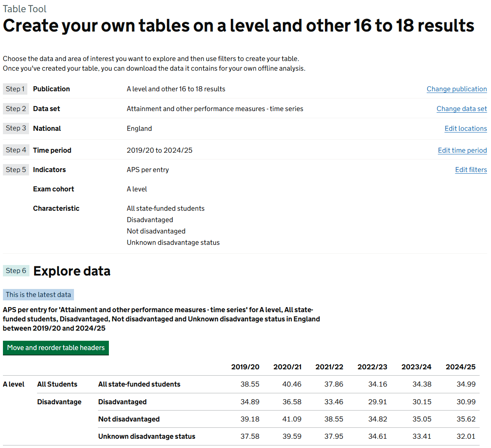Open the Change publication link

(457, 89)
